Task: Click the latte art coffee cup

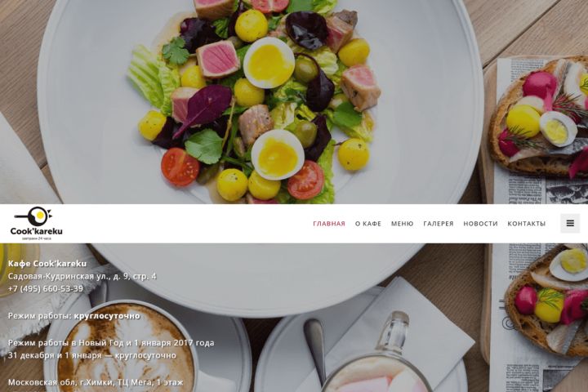Action: pos(126,350)
